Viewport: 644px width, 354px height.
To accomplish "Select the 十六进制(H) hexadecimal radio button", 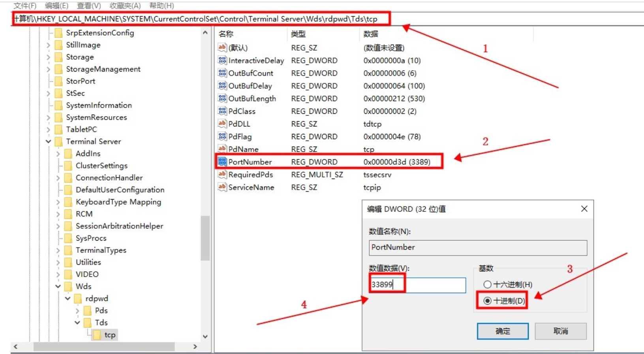I will click(488, 284).
